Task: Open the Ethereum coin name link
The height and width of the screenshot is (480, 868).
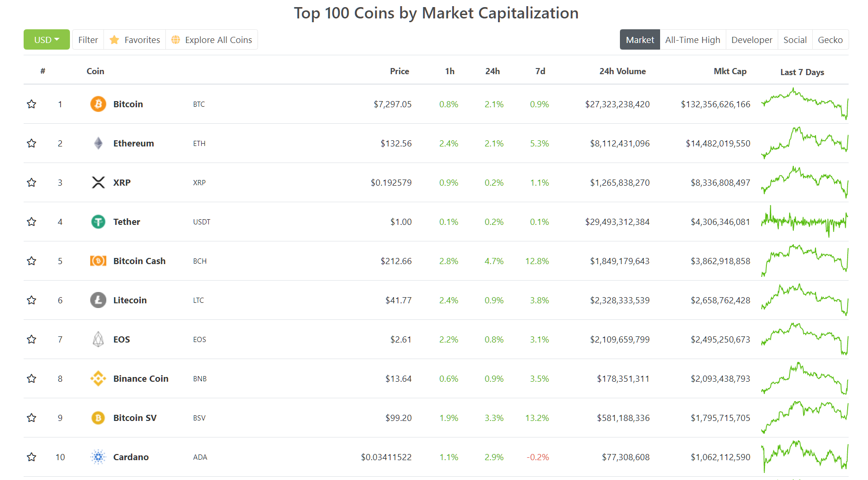Action: click(x=134, y=143)
